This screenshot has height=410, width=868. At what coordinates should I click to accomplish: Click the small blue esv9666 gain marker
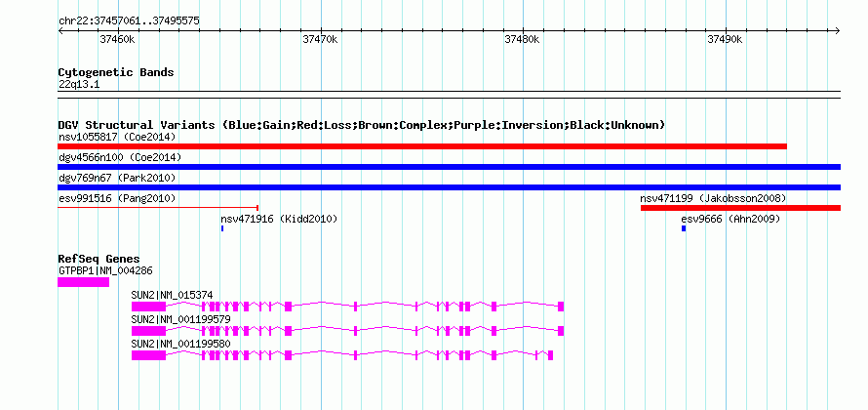click(684, 228)
